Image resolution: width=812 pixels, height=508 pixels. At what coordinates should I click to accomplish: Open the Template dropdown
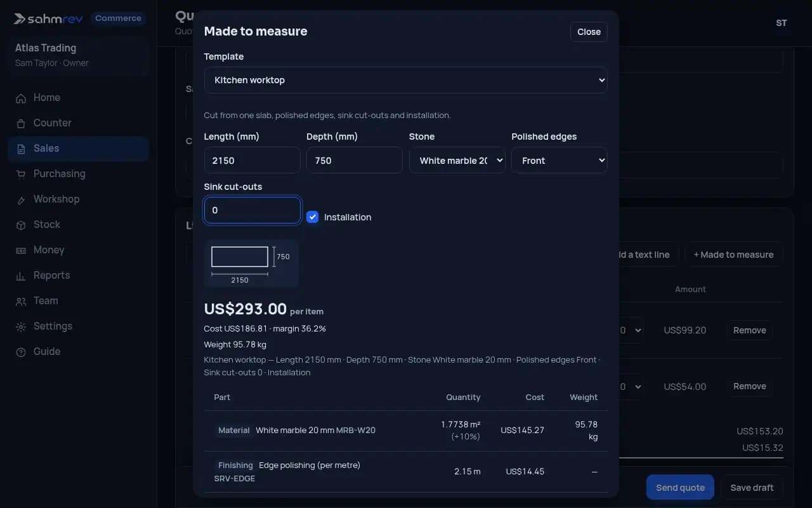[405, 80]
